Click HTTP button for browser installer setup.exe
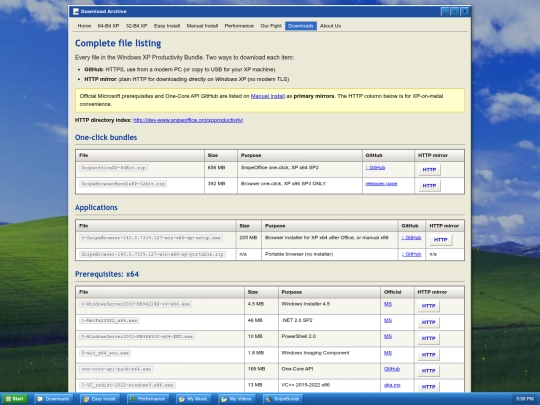The height and width of the screenshot is (405, 540). point(440,240)
